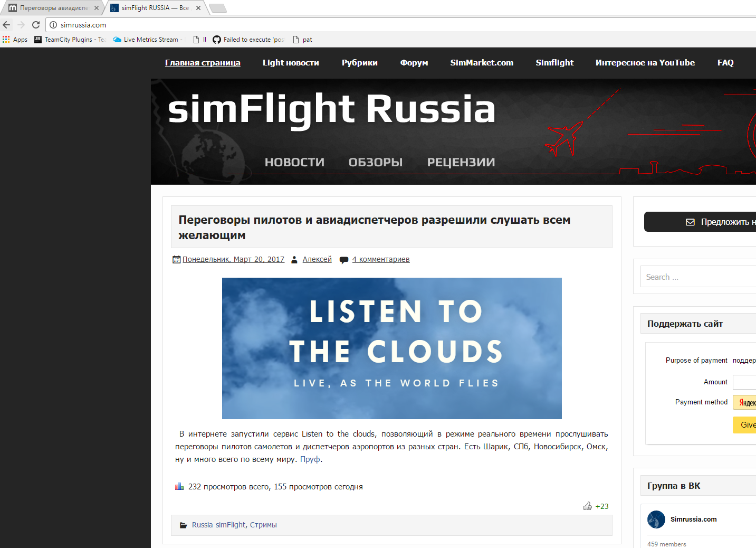
Task: Open article title about переговоры пилотов
Action: click(x=374, y=228)
